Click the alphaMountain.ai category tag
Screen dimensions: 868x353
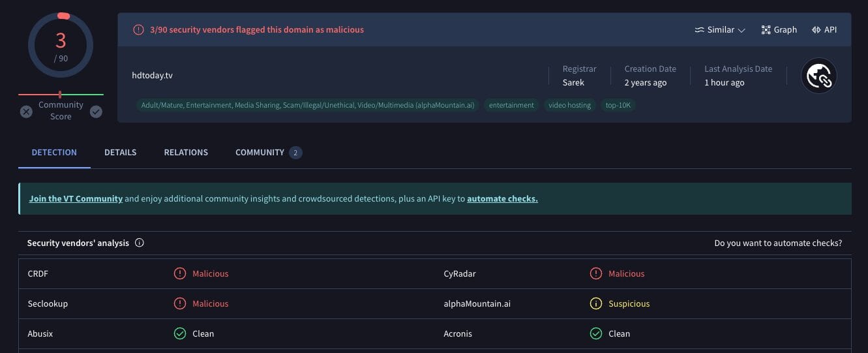coord(307,105)
